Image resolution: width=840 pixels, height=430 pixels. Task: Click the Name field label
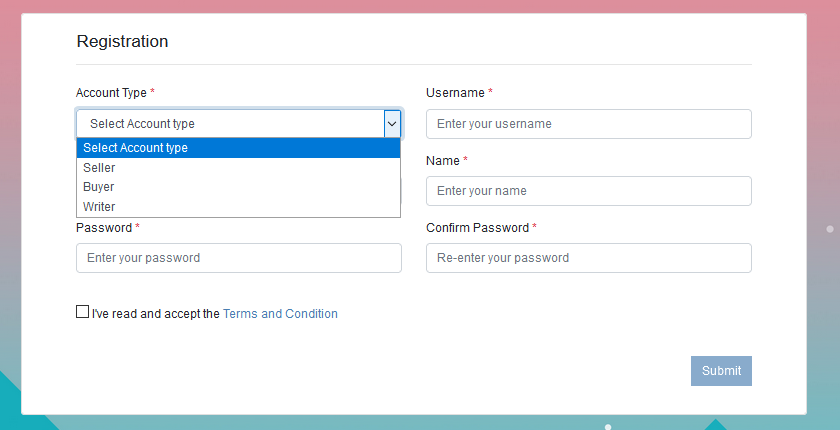442,161
